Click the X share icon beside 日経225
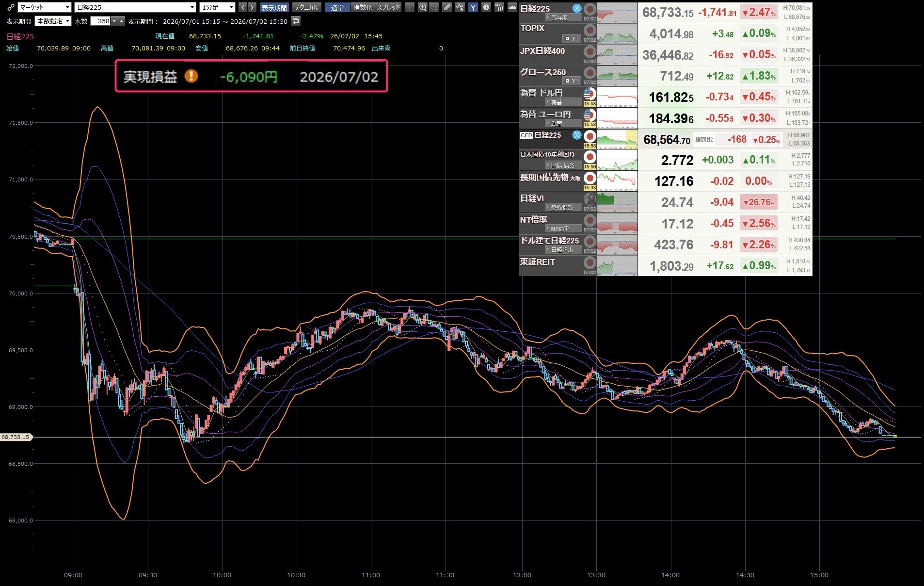 (576, 8)
